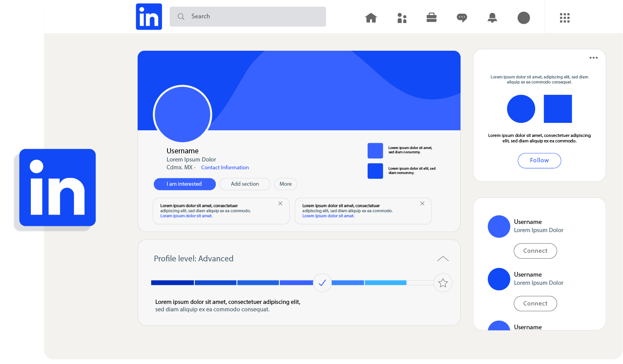The image size is (623, 364).
Task: Open the profile avatar in the top bar
Action: tap(523, 18)
